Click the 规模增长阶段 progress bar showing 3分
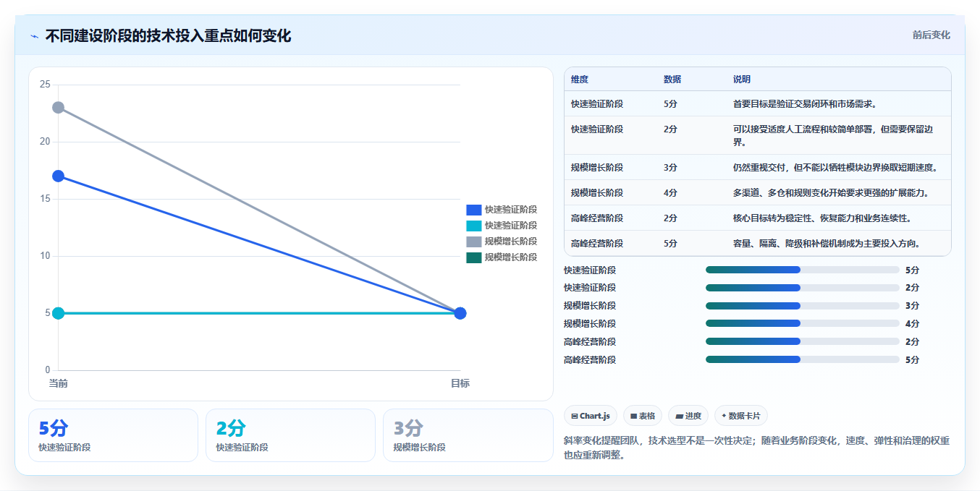This screenshot has width=980, height=491. click(802, 306)
